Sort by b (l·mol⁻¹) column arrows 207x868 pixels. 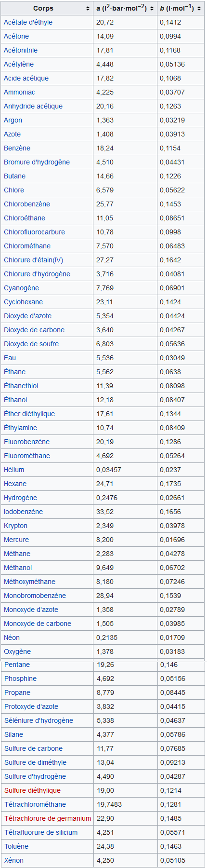pos(199,9)
